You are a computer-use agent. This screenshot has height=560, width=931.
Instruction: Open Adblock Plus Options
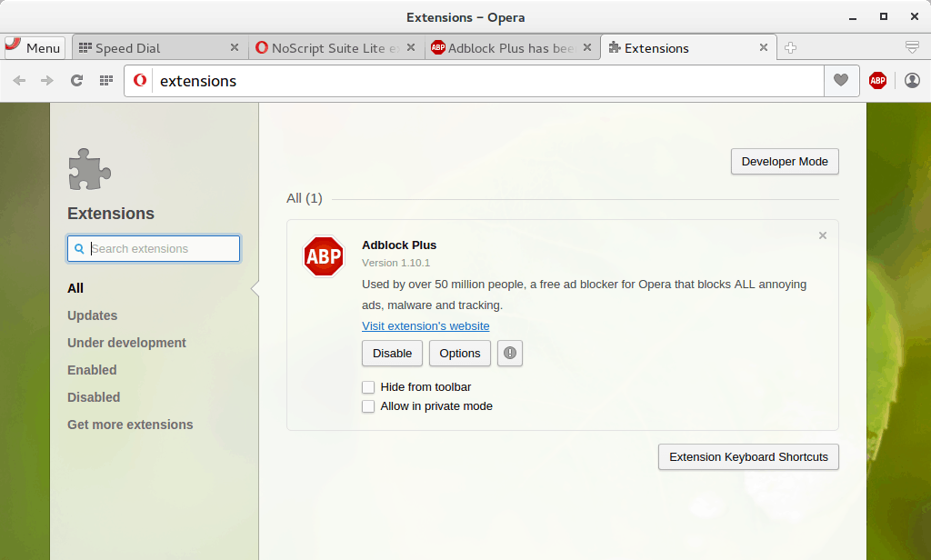pyautogui.click(x=459, y=354)
